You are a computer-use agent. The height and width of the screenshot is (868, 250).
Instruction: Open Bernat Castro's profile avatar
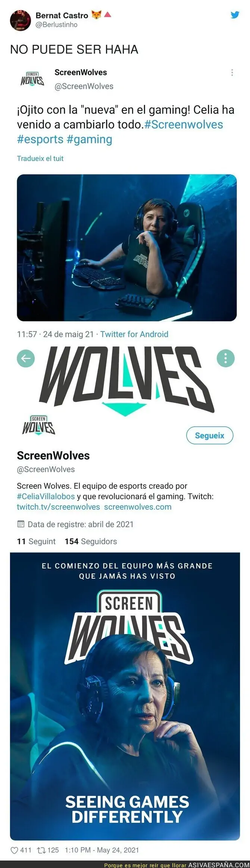click(20, 20)
